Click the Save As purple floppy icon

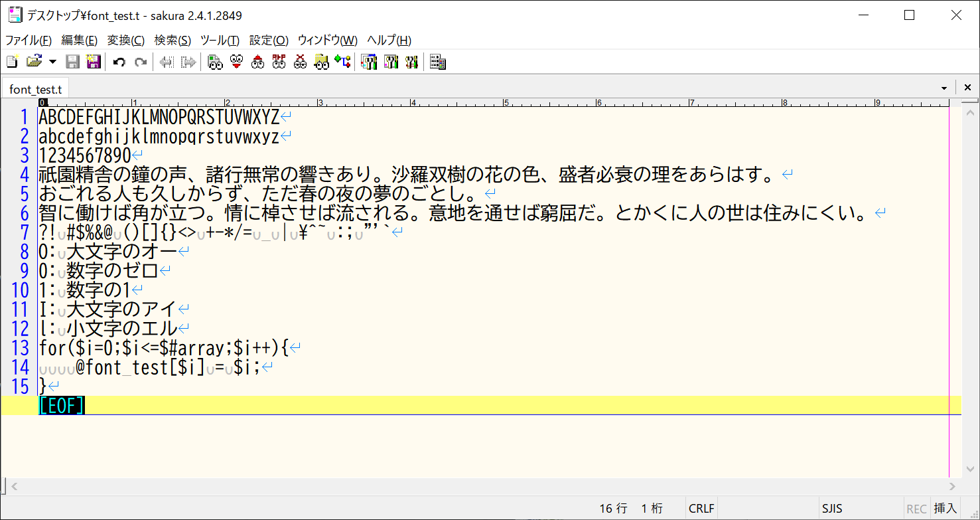pyautogui.click(x=94, y=62)
